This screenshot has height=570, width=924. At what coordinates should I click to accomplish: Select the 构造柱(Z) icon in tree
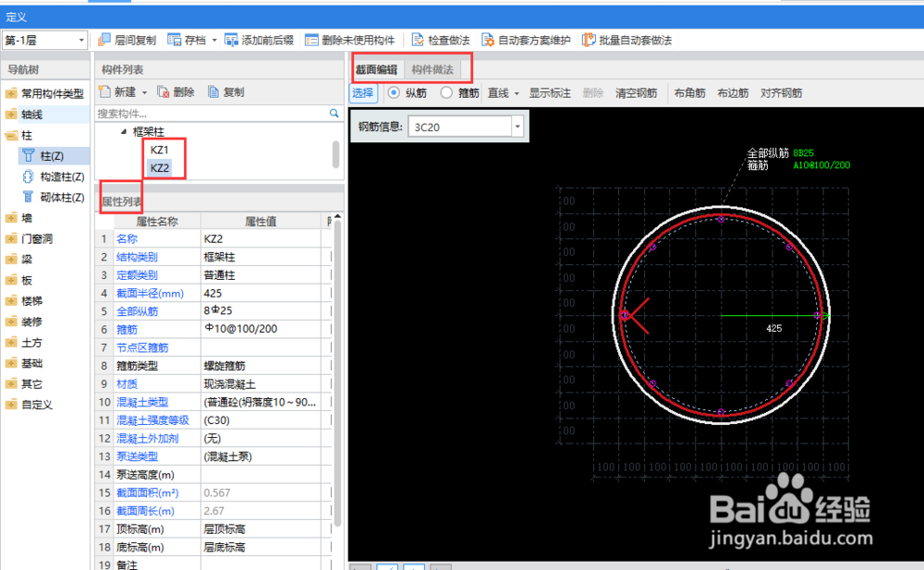tap(28, 176)
